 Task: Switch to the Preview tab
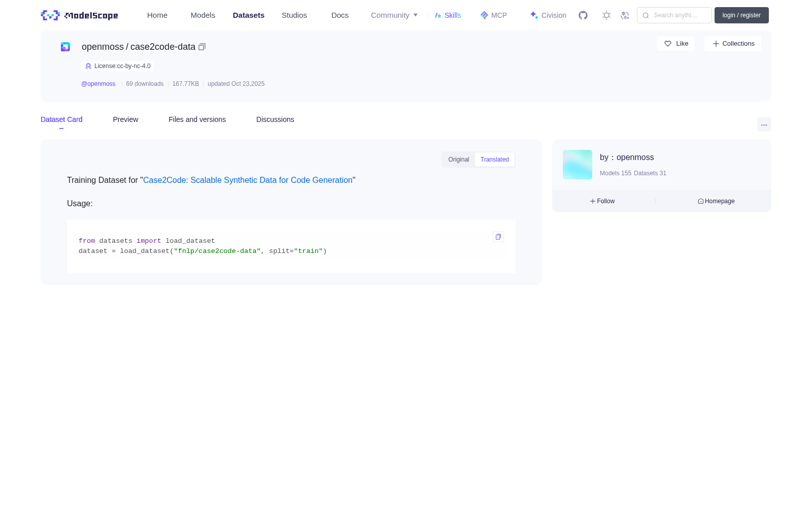click(125, 119)
